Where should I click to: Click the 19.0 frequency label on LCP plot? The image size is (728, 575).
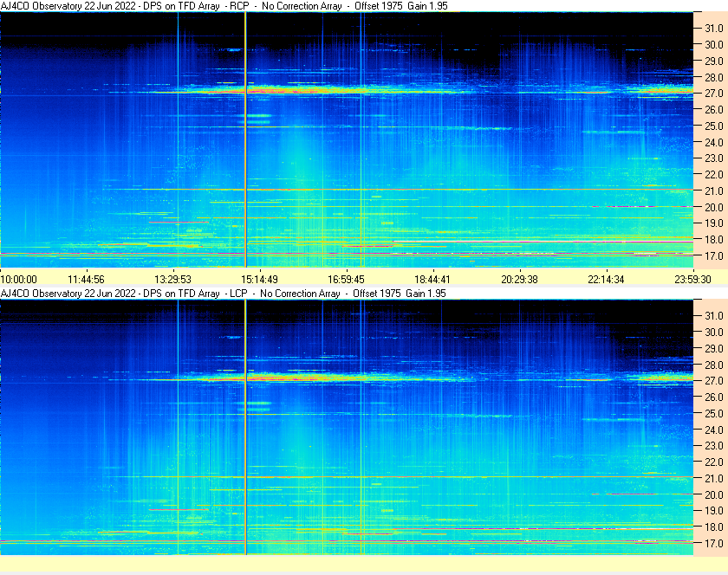tap(714, 511)
